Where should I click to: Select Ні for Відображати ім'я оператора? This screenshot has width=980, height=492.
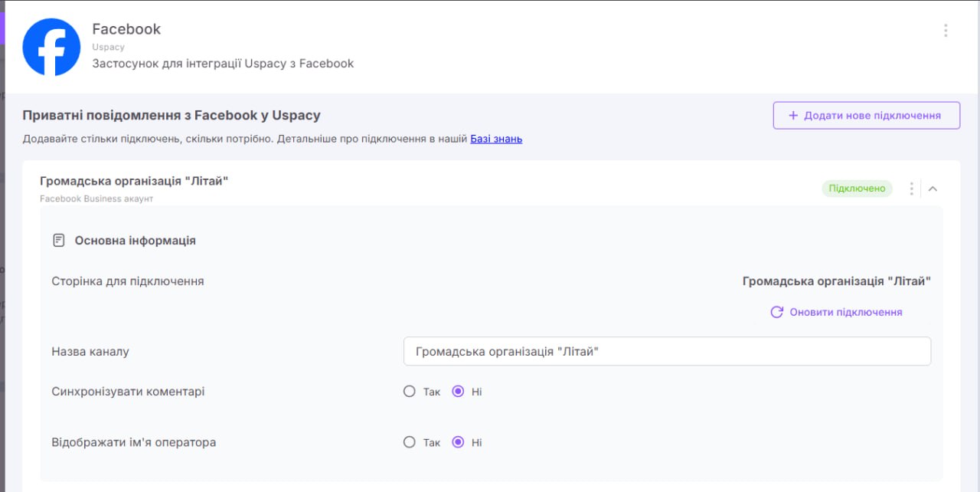coord(458,442)
